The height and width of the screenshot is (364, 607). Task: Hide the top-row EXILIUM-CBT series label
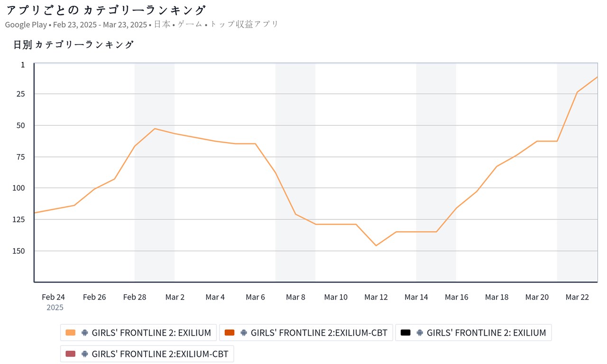319,333
